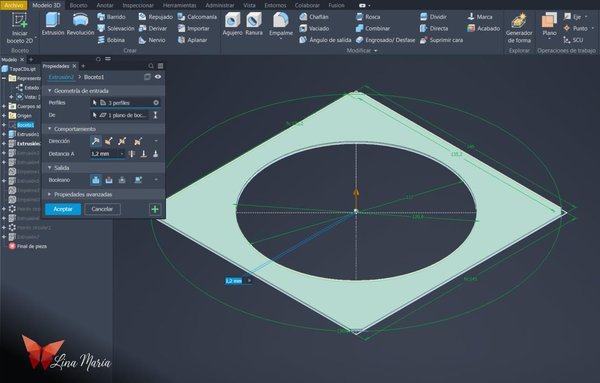The width and height of the screenshot is (600, 383).
Task: Open the Eje axis dropdown arrow
Action: click(586, 17)
